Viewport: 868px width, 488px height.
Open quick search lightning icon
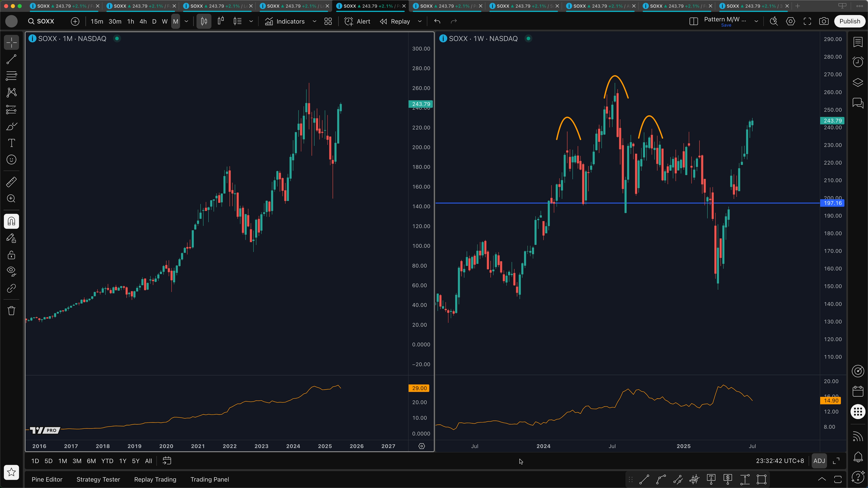774,21
